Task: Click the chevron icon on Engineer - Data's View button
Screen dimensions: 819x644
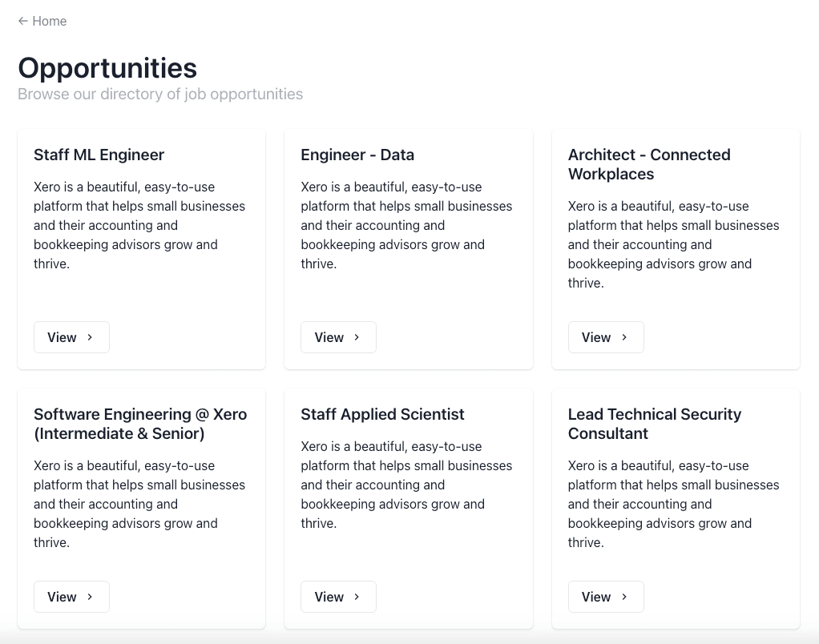Action: coord(357,337)
